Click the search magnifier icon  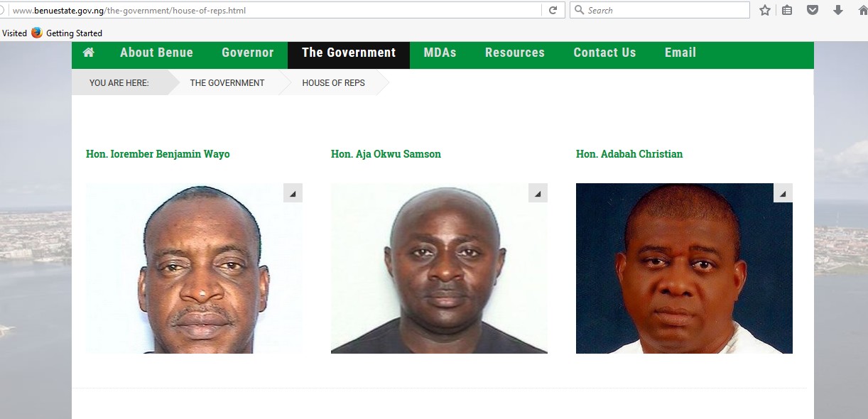click(580, 10)
